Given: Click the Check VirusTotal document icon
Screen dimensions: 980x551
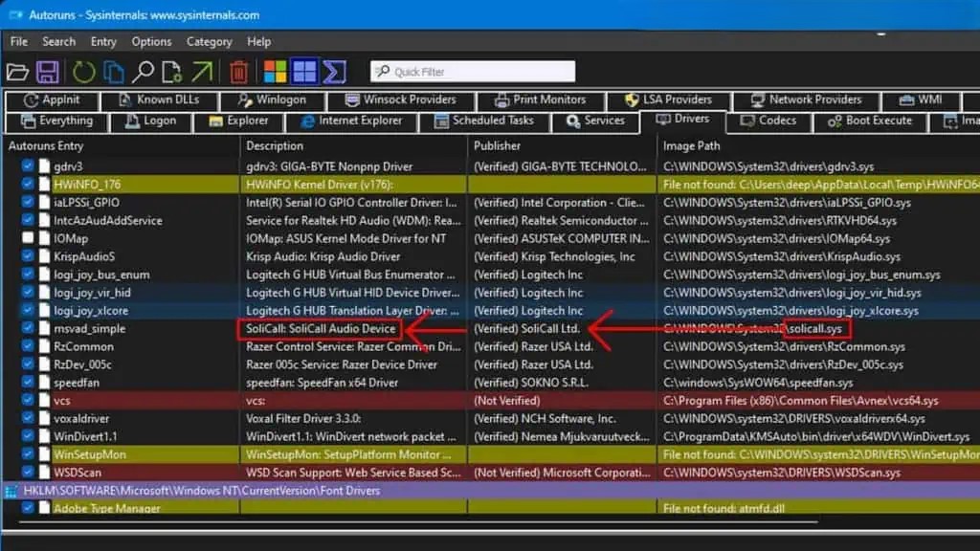Looking at the screenshot, I should pos(172,72).
